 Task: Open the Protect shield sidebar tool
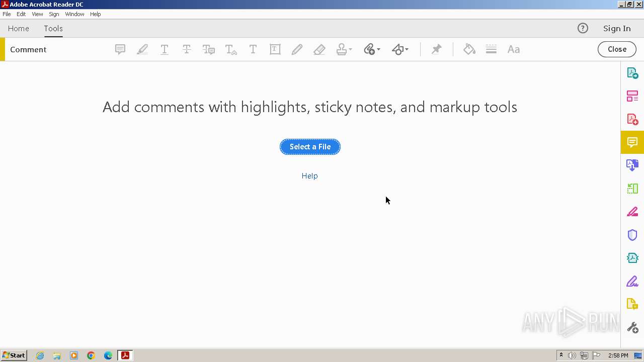pyautogui.click(x=632, y=235)
